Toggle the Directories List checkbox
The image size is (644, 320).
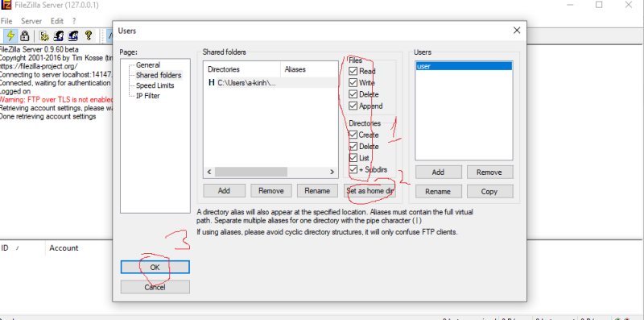(x=353, y=158)
